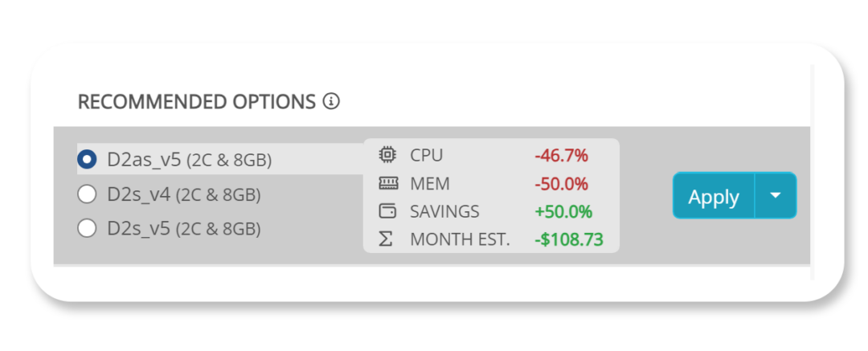This screenshot has width=868, height=351.
Task: Click the memory module icon
Action: [x=387, y=184]
